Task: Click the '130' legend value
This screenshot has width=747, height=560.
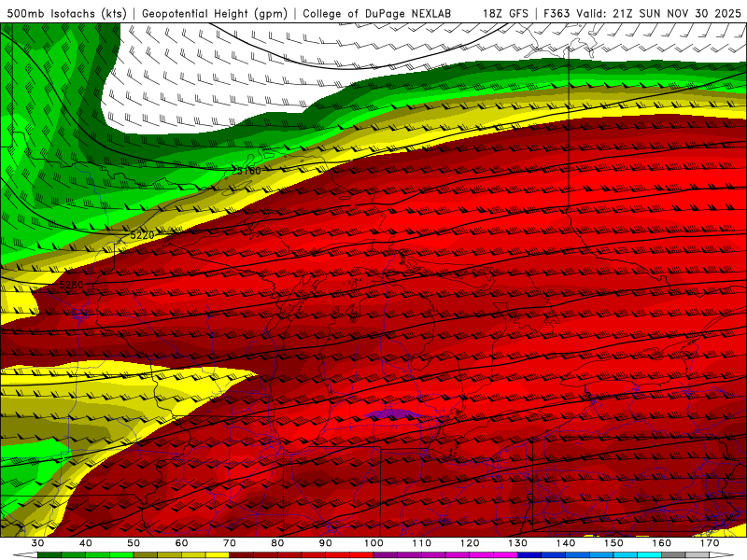Action: coord(518,543)
